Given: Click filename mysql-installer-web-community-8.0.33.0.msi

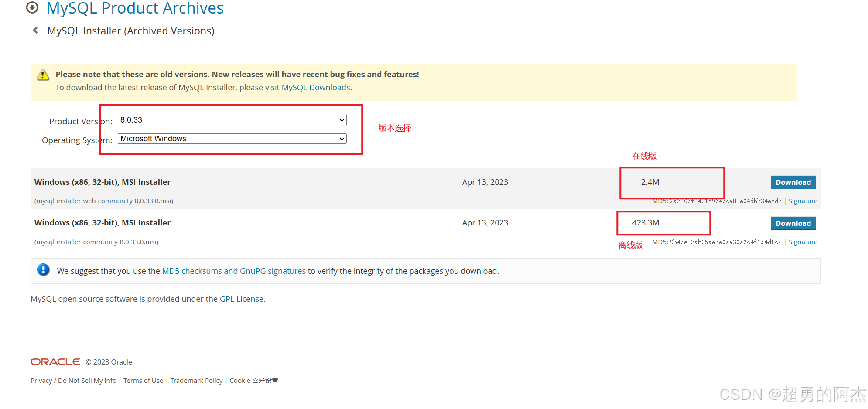Looking at the screenshot, I should tap(104, 201).
